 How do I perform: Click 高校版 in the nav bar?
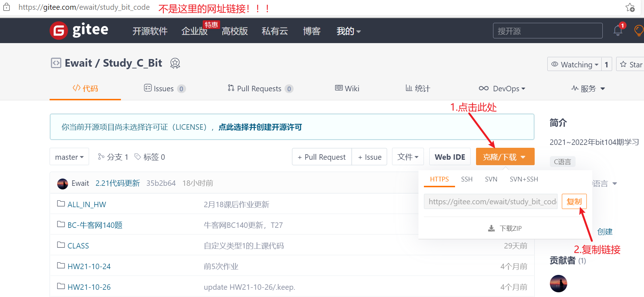(x=235, y=31)
